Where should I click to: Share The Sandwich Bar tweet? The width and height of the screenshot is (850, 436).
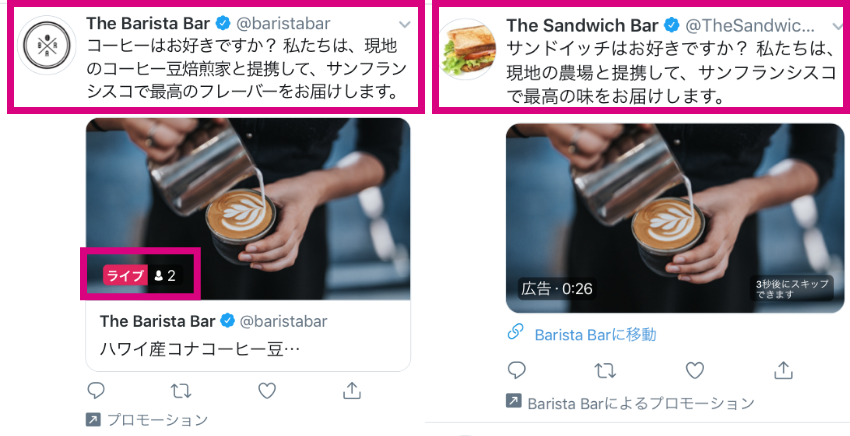point(783,370)
